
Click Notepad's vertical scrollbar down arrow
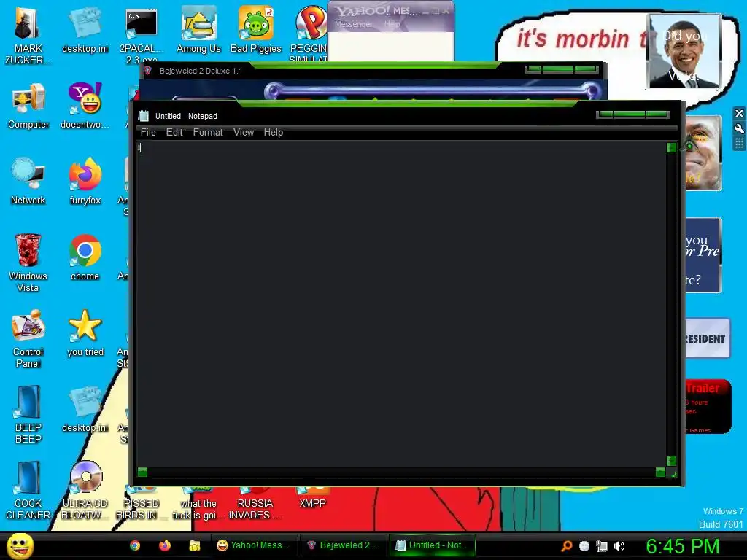[x=671, y=461]
